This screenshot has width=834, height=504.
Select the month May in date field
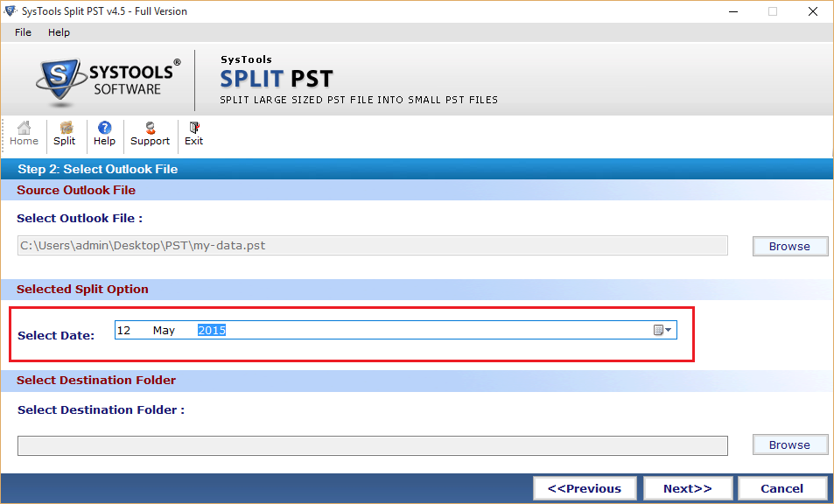(x=164, y=330)
